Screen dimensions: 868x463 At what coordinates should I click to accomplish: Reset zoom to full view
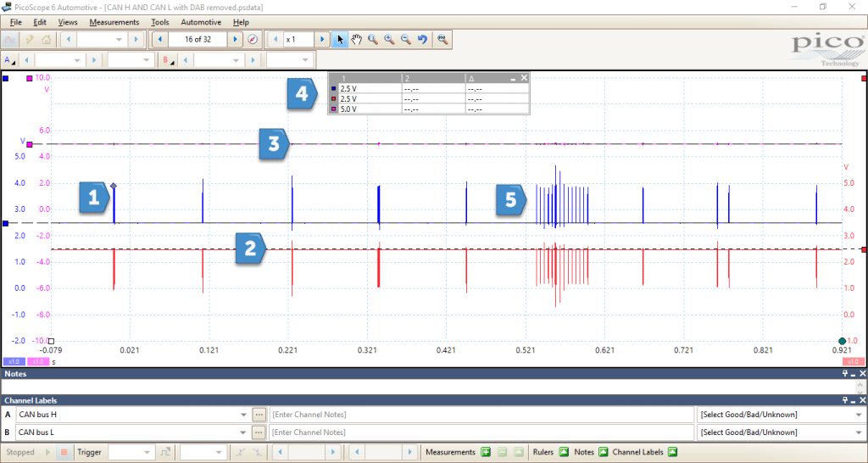(442, 39)
